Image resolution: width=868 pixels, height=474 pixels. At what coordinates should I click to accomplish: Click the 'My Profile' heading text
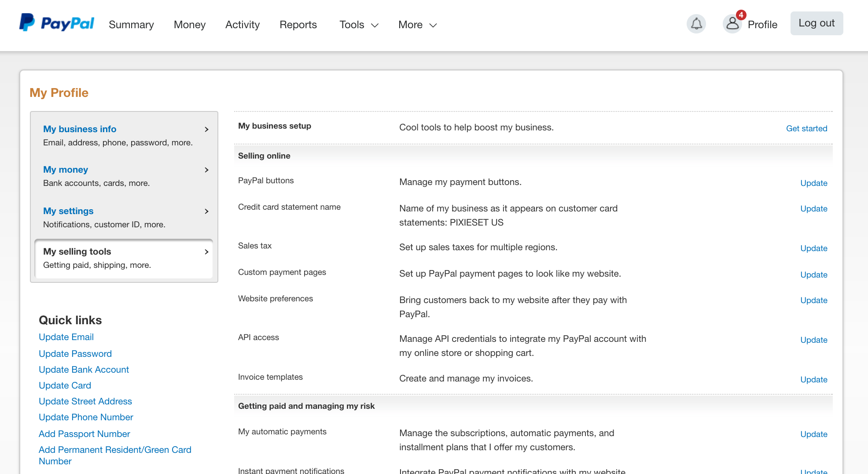point(59,93)
